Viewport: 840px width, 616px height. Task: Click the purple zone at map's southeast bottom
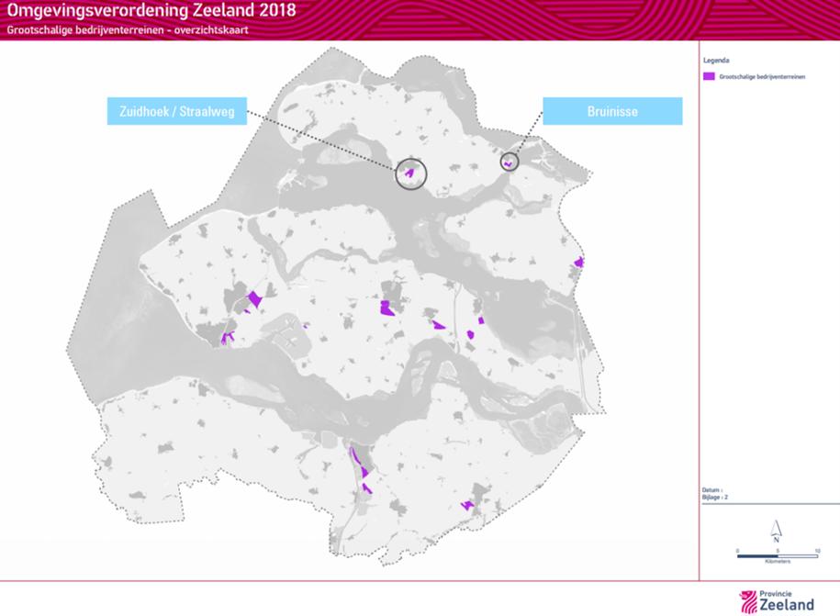(470, 505)
